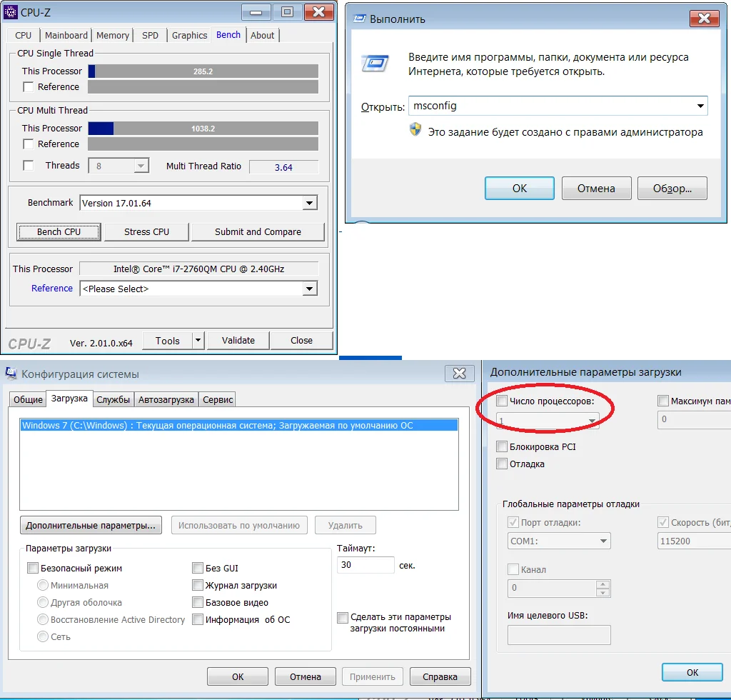Switch to the Graphics tab
Image resolution: width=731 pixels, height=700 pixels.
189,36
